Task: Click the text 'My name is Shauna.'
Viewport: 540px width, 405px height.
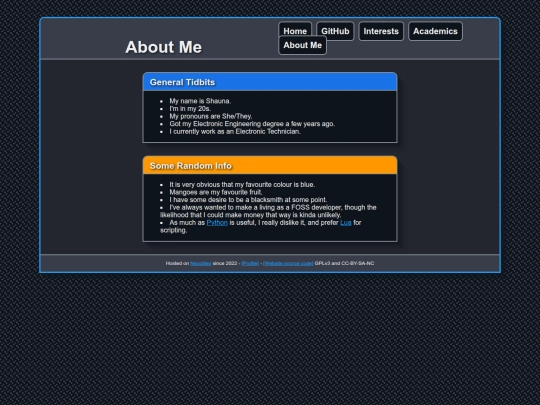Action: 200,101
